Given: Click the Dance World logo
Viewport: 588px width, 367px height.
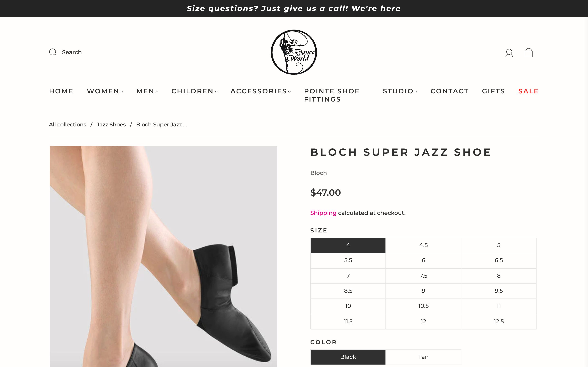Looking at the screenshot, I should tap(294, 52).
